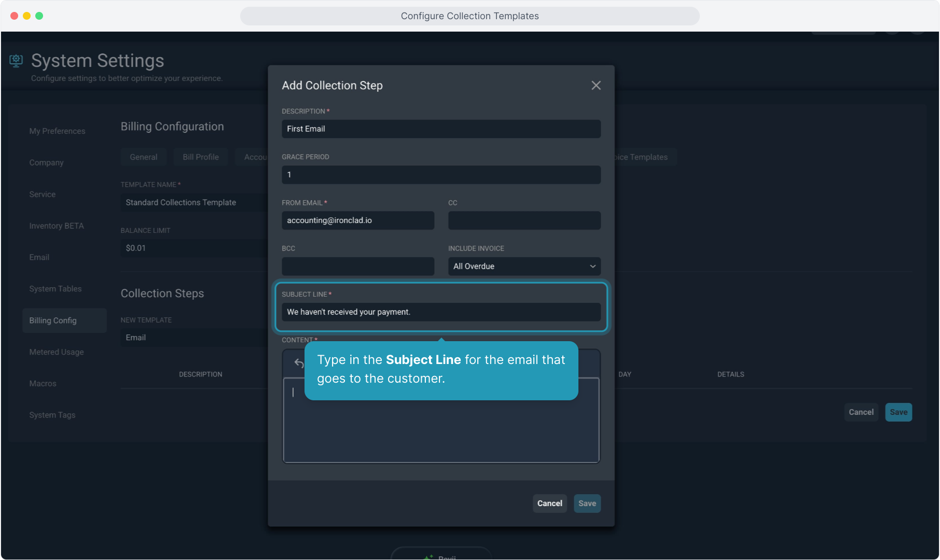Viewport: 940px width, 560px height.
Task: Click the From Email field
Action: [x=357, y=220]
